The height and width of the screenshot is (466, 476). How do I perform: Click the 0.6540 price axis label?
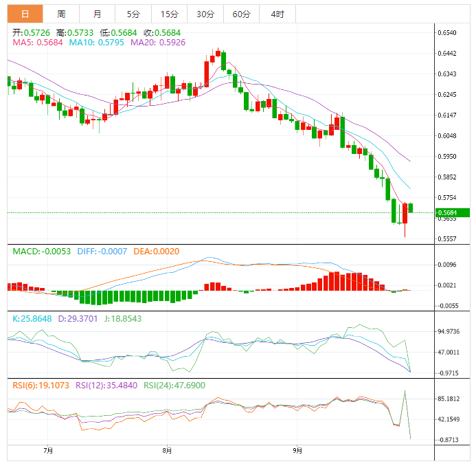447,33
